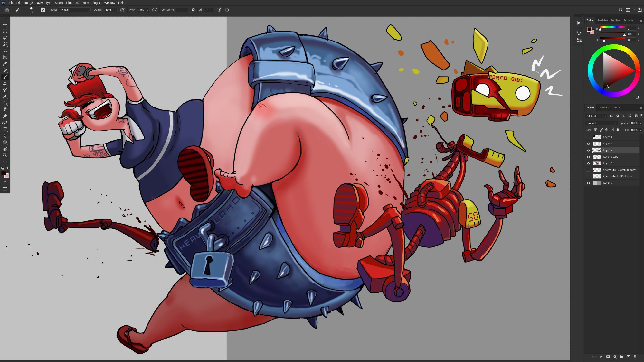Select the Zoom tool
This screenshot has height=362, width=644.
click(5, 155)
